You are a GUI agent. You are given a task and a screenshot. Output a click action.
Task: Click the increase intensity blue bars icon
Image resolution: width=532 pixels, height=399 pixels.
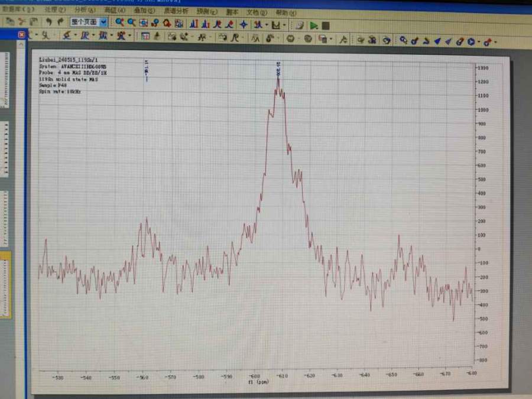coord(194,24)
